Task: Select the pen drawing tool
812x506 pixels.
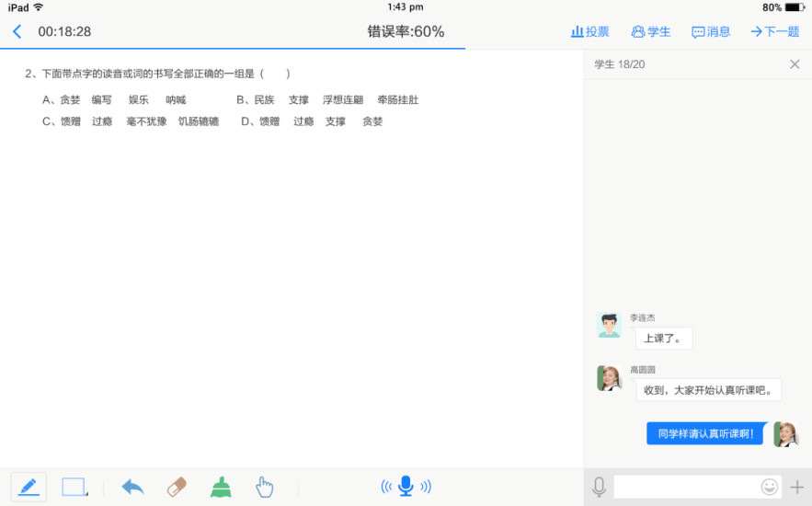Action: click(29, 487)
